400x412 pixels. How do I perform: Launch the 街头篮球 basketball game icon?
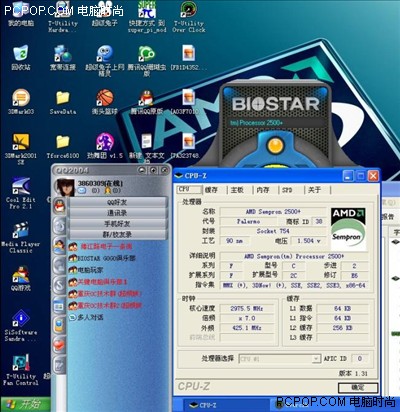coord(105,102)
